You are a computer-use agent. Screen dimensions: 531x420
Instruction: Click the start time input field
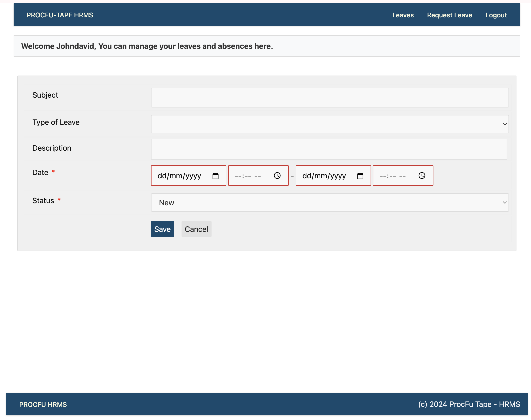coord(248,176)
